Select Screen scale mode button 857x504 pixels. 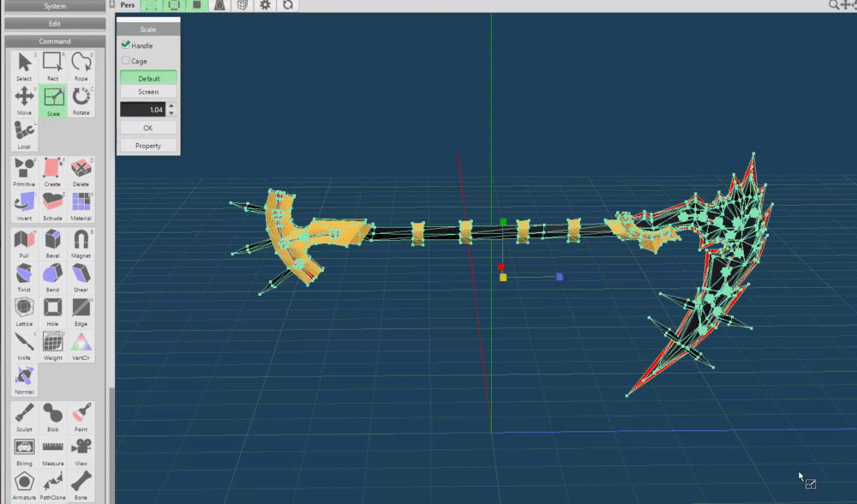click(x=148, y=92)
